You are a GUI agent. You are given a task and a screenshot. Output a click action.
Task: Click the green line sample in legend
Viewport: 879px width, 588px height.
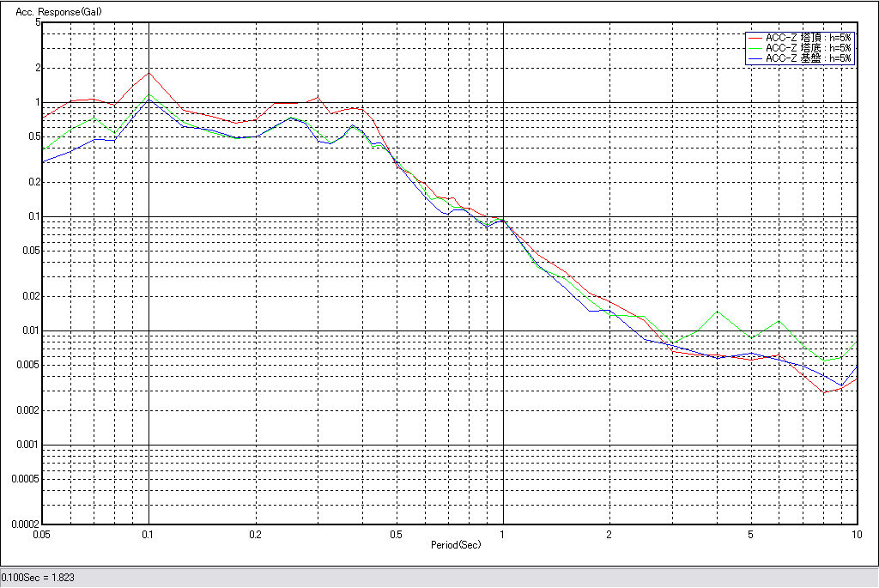pos(755,48)
